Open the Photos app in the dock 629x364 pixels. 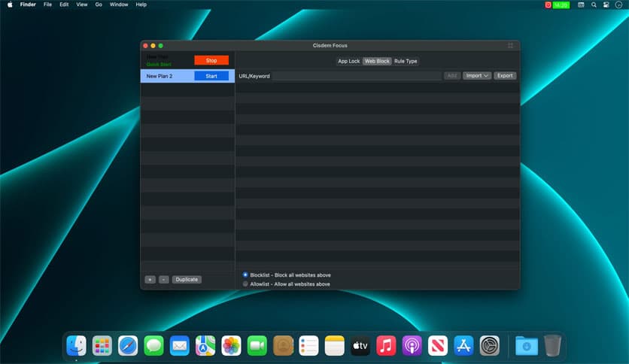pyautogui.click(x=231, y=345)
